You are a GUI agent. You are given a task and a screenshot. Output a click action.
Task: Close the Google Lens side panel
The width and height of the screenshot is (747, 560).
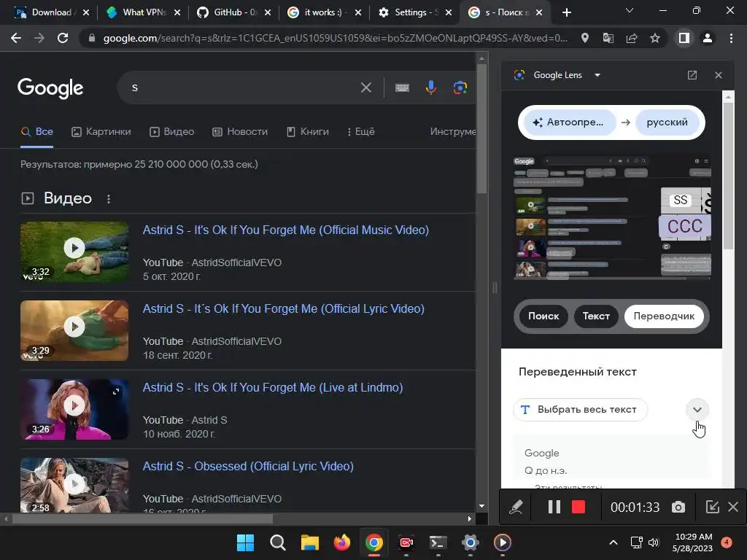719,75
